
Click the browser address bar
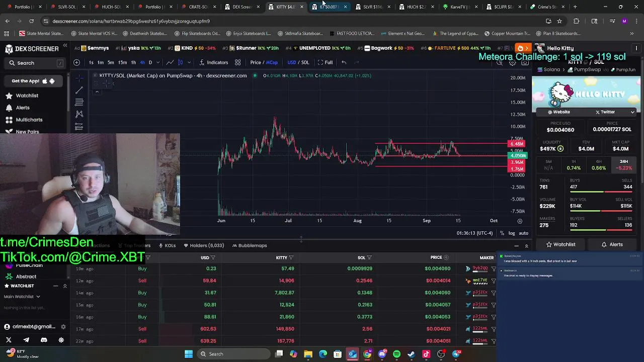point(292,21)
